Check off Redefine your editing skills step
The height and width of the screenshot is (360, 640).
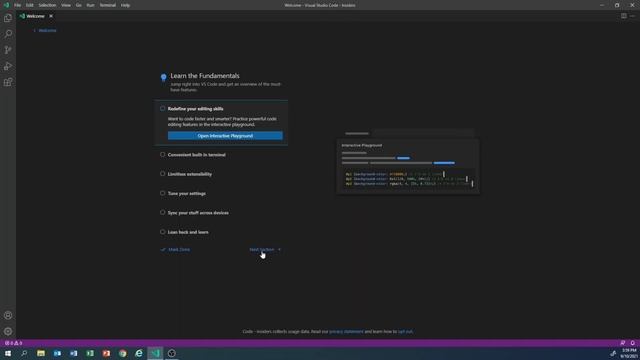pyautogui.click(x=162, y=108)
